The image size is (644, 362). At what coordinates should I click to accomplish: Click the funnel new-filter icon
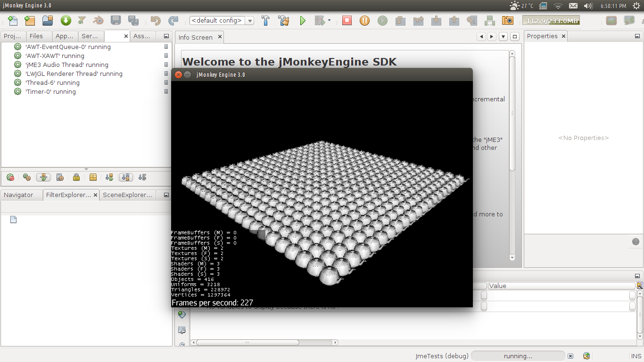coord(82,20)
